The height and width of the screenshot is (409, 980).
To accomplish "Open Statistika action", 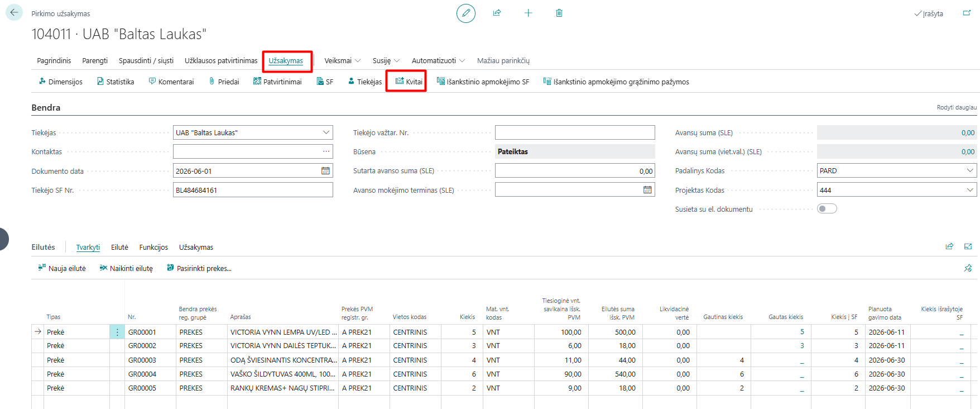I will (116, 82).
